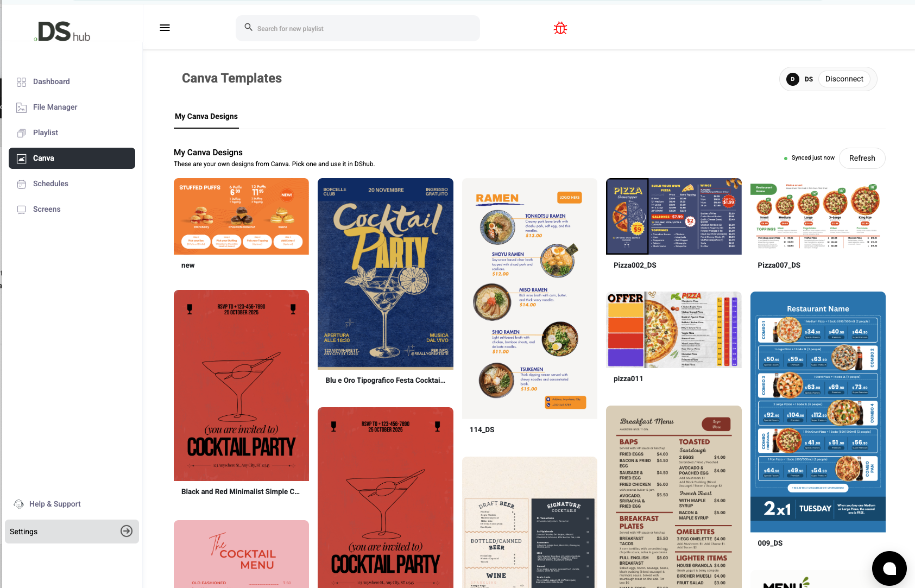Open the Pizza002_DS design thumbnail
Viewport: 915px width, 588px height.
click(673, 216)
